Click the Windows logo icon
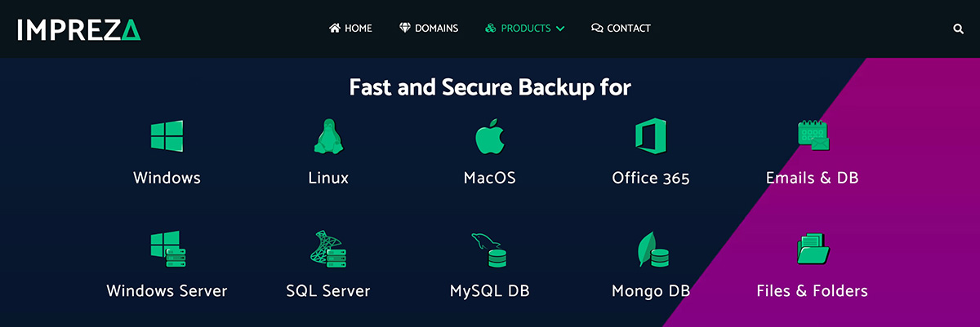Image resolution: width=980 pixels, height=327 pixels. click(167, 136)
